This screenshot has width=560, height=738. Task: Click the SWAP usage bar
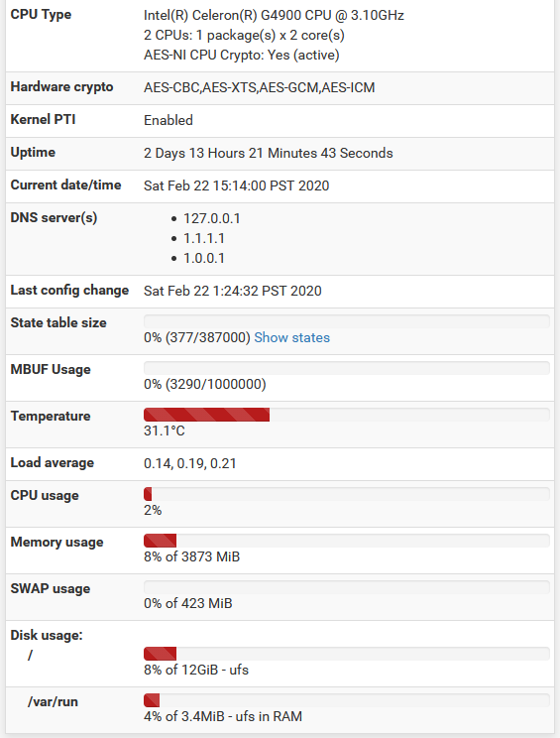coord(347,587)
